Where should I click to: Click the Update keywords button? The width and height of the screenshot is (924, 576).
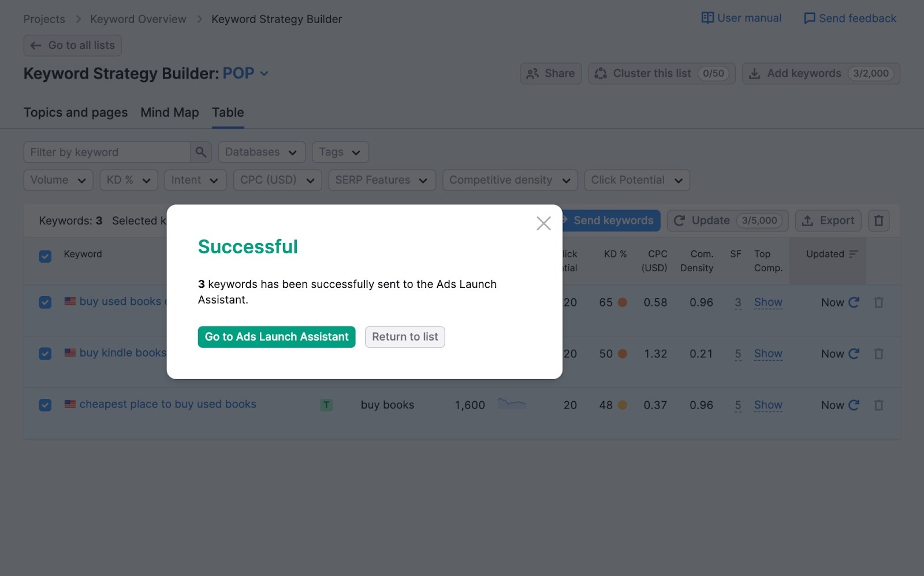(x=728, y=220)
